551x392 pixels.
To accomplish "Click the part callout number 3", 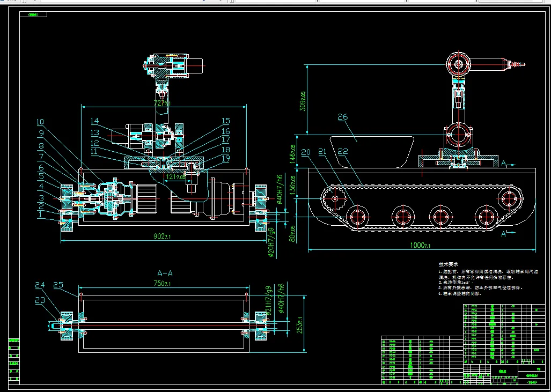I will (x=41, y=198).
